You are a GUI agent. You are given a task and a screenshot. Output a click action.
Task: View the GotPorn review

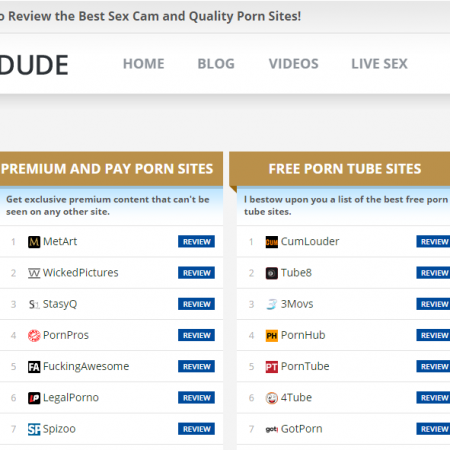[433, 429]
